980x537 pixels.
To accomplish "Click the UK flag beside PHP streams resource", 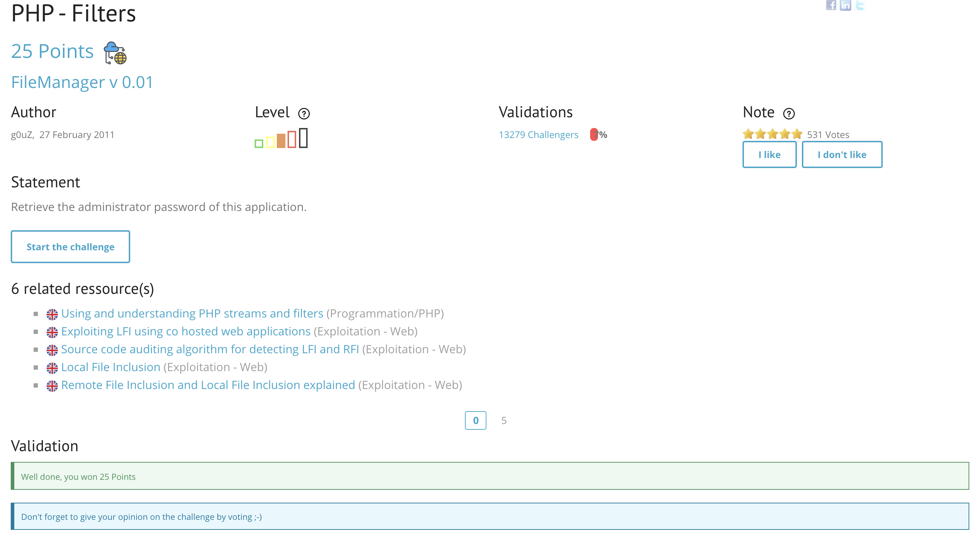I will click(52, 314).
